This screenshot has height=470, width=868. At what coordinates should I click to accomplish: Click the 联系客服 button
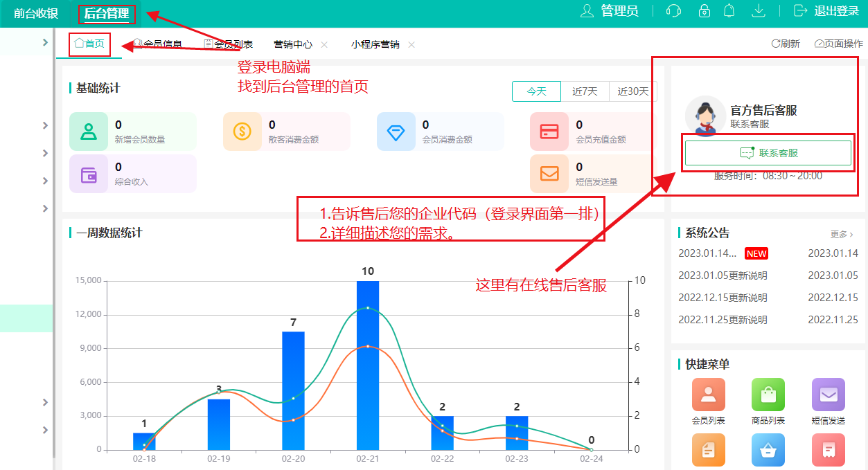point(768,153)
